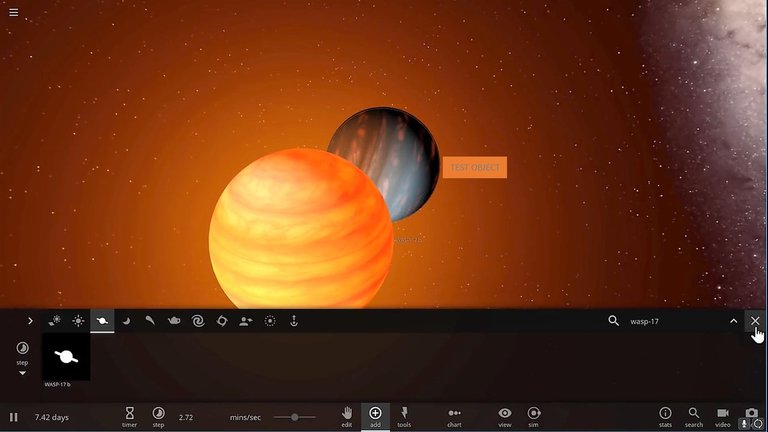
Task: Collapse the add panel with up chevron
Action: [733, 321]
